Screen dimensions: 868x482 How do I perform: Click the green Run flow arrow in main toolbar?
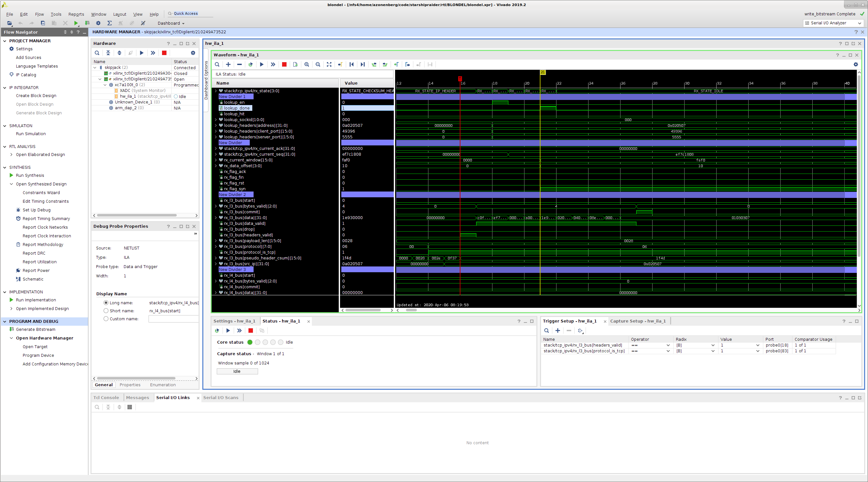[76, 23]
